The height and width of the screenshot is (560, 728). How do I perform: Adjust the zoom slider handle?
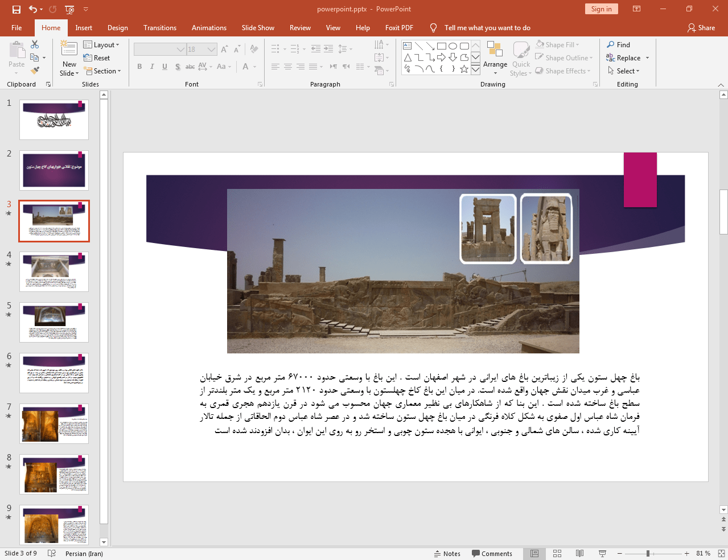[x=648, y=553]
